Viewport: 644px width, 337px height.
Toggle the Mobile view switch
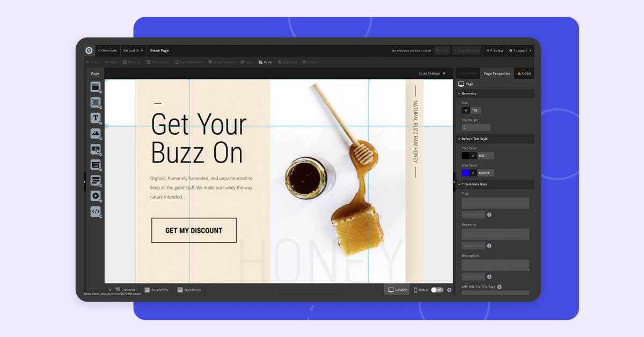[437, 290]
